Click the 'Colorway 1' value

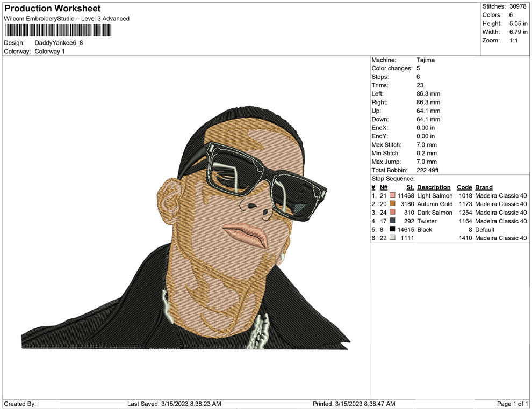49,52
